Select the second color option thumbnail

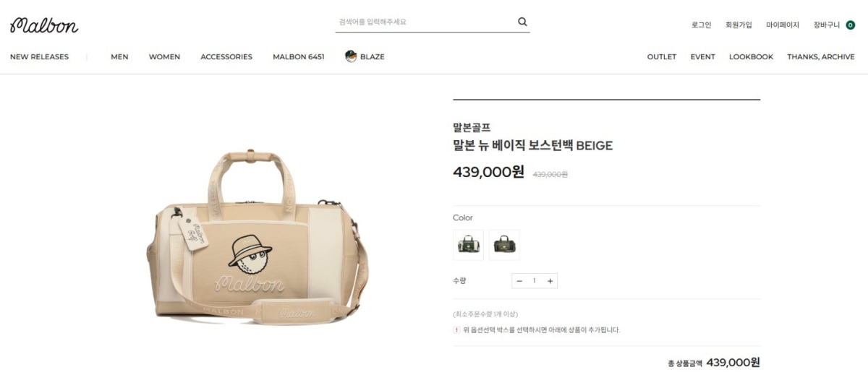pyautogui.click(x=504, y=245)
